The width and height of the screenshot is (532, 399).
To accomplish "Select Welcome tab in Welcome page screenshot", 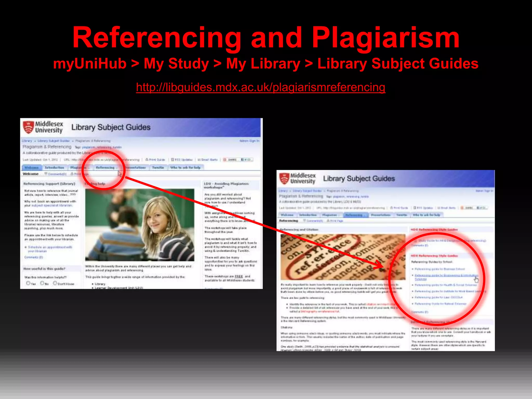I will point(31,168).
